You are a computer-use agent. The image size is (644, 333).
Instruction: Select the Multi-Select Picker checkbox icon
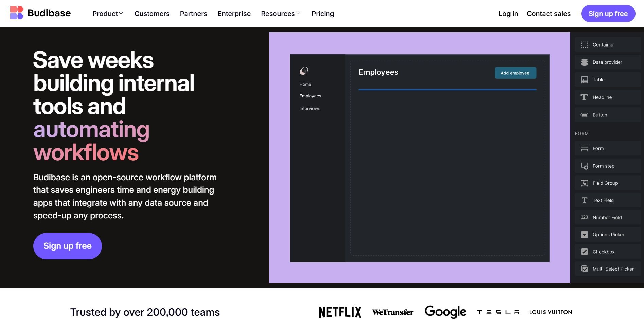click(584, 269)
